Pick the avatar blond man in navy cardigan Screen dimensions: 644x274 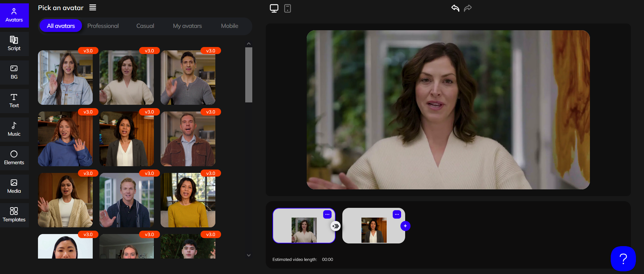pyautogui.click(x=127, y=200)
